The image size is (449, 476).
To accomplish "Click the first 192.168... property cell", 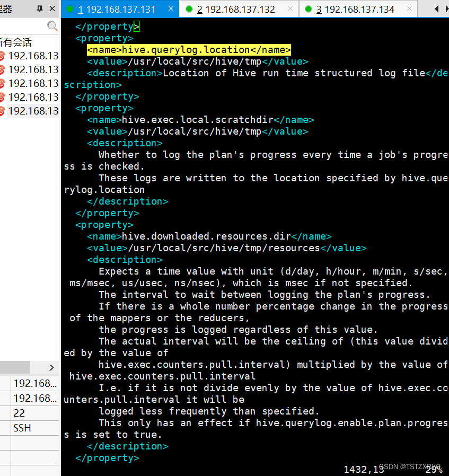I will [35, 383].
